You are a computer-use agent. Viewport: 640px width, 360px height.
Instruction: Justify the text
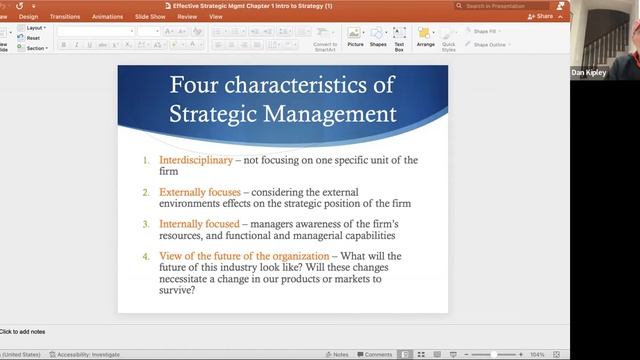point(257,45)
